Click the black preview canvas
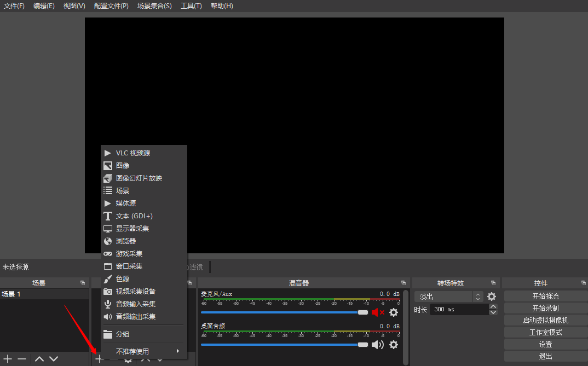The height and width of the screenshot is (366, 588). point(295,135)
